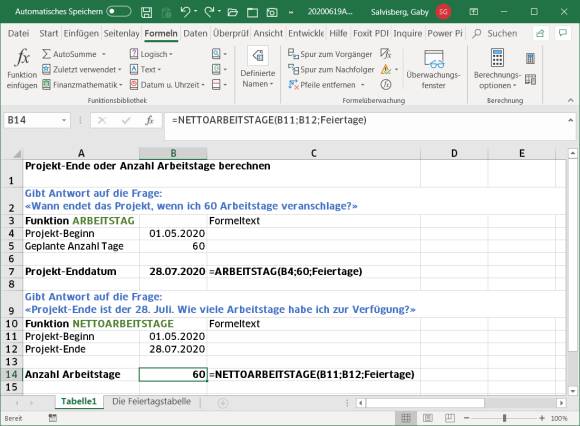Switch to page layout view in status bar
The image size is (580, 426).
point(428,418)
